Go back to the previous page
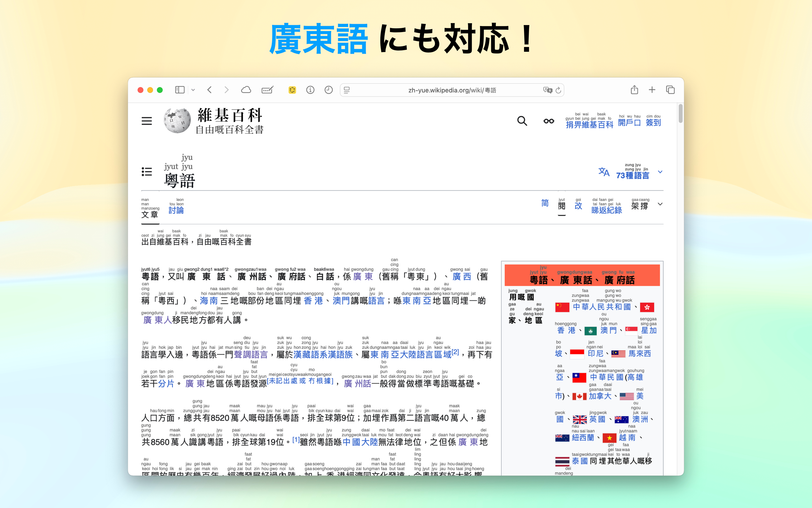812x508 pixels. [210, 90]
